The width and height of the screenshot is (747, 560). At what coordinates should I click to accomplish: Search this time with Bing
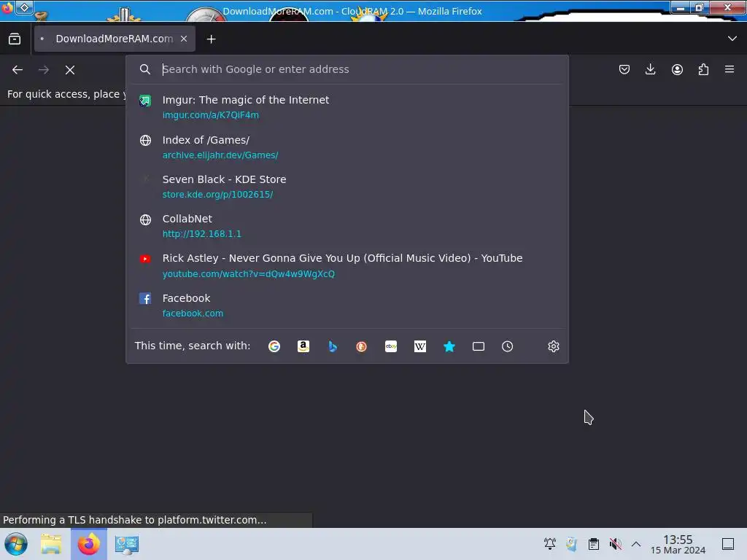pos(333,346)
